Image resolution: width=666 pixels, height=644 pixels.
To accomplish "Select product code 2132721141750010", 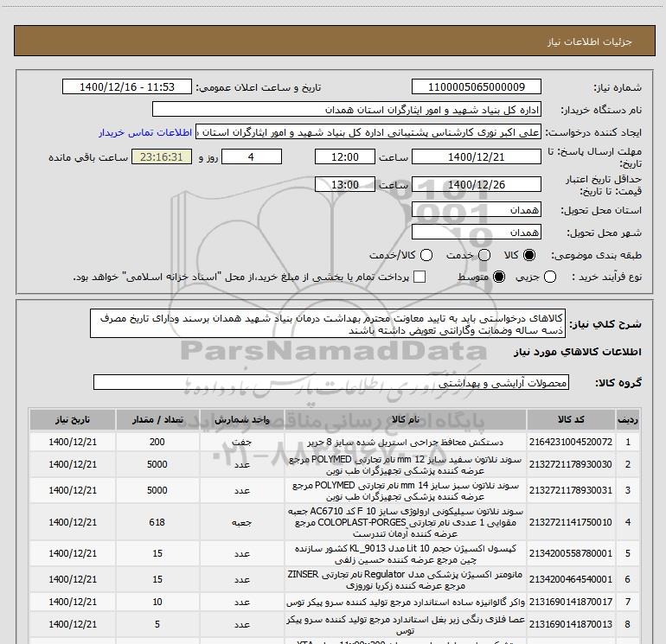I will (571, 522).
